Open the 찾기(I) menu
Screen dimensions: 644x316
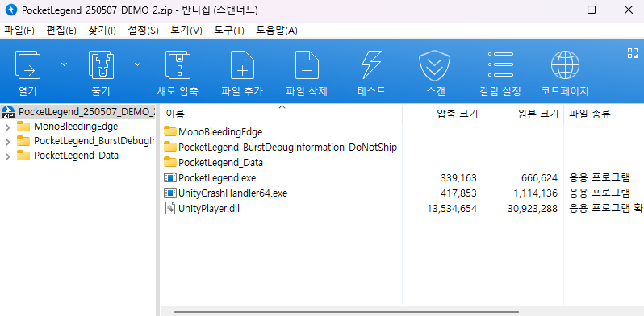pos(102,31)
